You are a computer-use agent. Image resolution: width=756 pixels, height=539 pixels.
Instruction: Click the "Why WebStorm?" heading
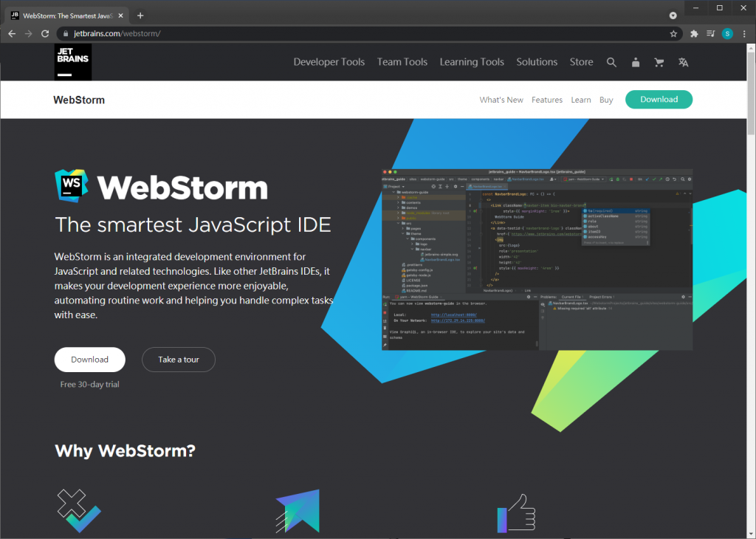[x=125, y=451]
